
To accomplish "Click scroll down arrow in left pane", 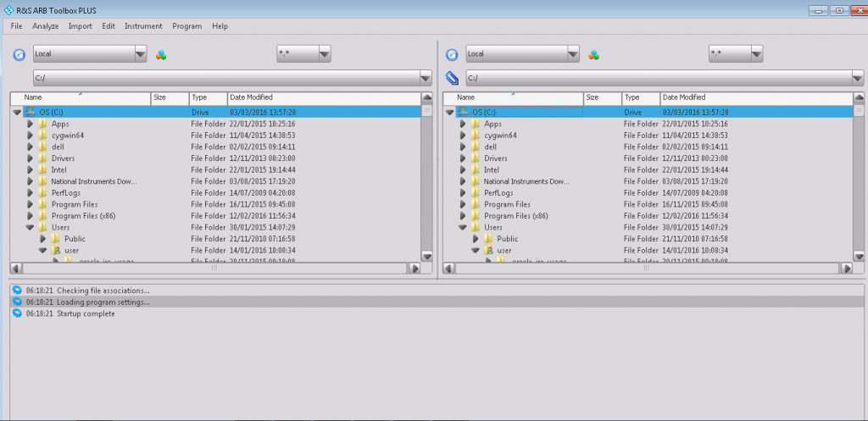I will click(x=427, y=256).
